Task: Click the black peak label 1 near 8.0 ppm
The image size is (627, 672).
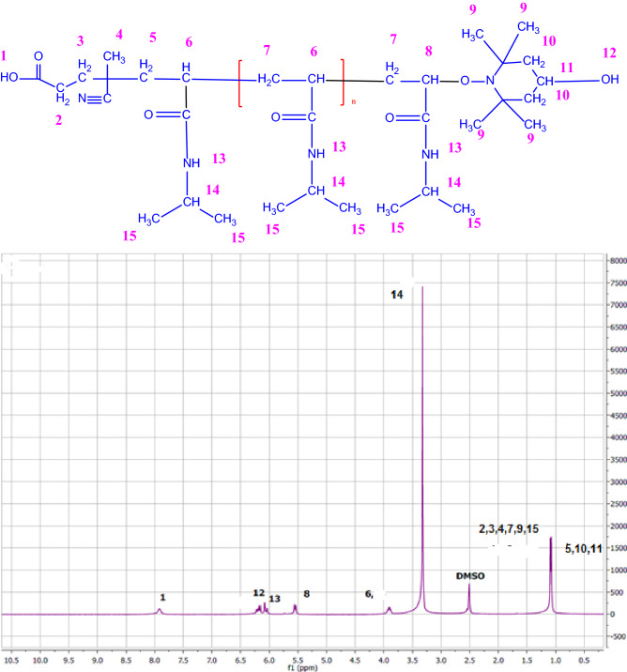Action: (x=162, y=597)
